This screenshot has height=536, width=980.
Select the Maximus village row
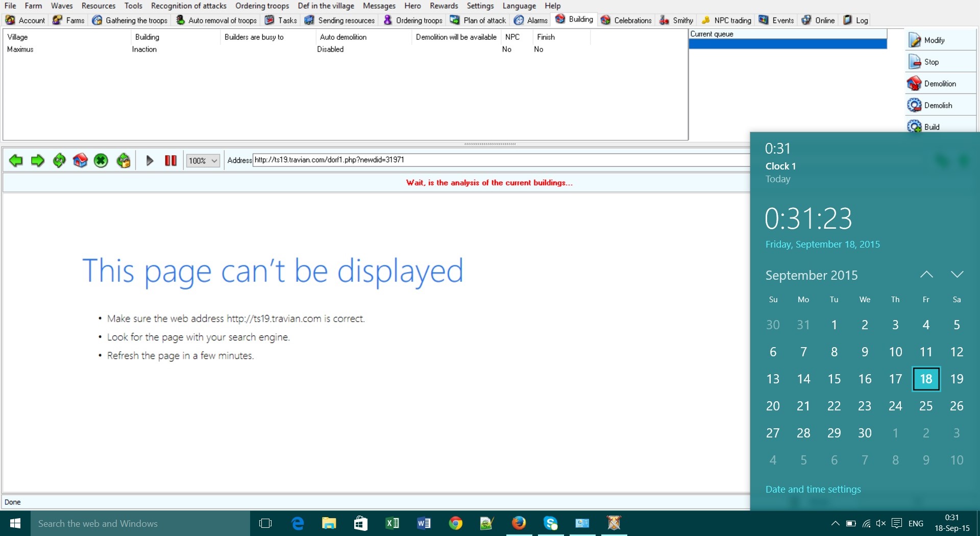(x=345, y=50)
